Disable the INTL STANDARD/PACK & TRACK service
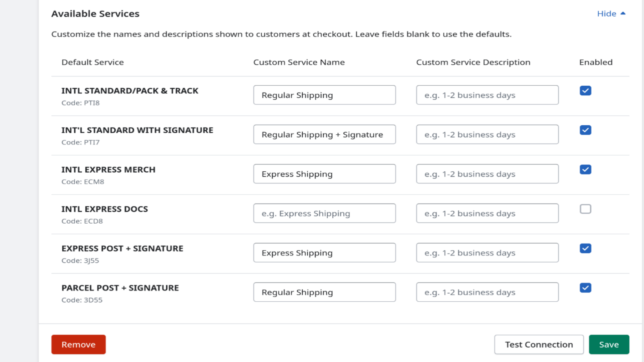Screen dimensions: 644x362 pyautogui.click(x=585, y=90)
